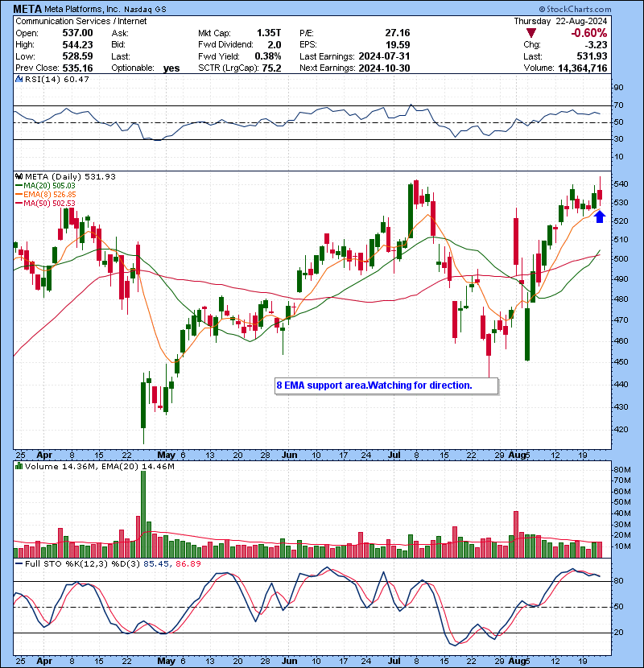Click the latest red candlestick on price chart

pos(600,193)
